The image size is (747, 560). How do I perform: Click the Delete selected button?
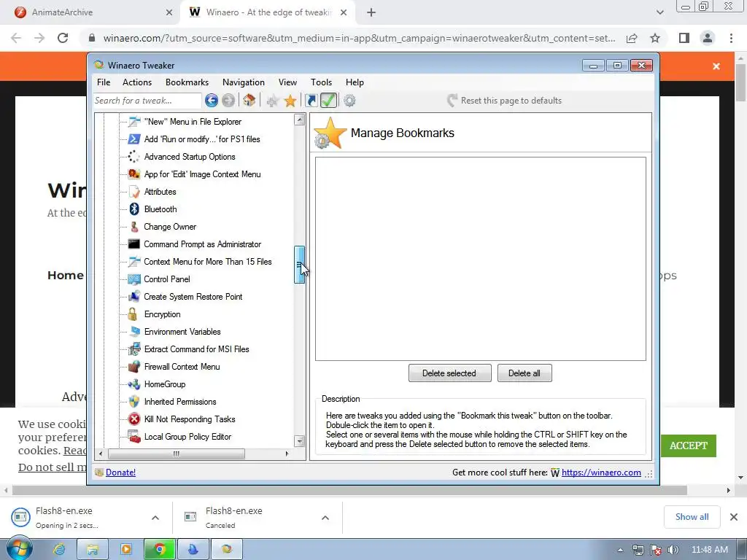click(449, 373)
